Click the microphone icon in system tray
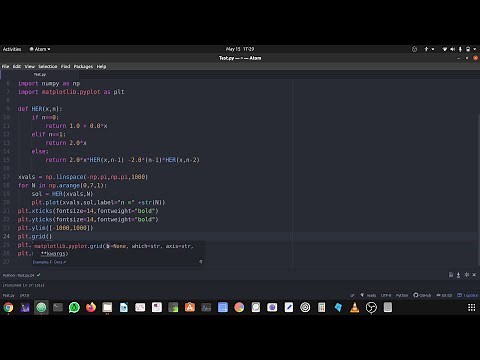The image size is (480, 360). click(x=460, y=49)
